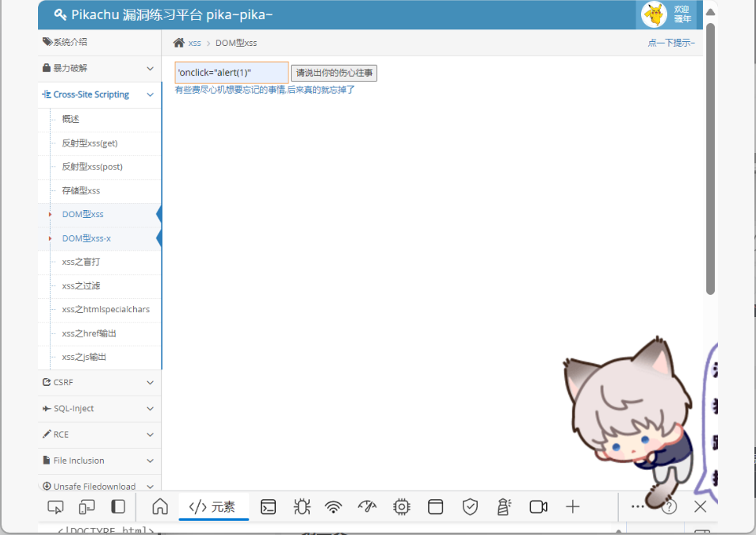The height and width of the screenshot is (535, 756).
Task: Click the 请说出你的伤心往事 button
Action: click(x=334, y=74)
